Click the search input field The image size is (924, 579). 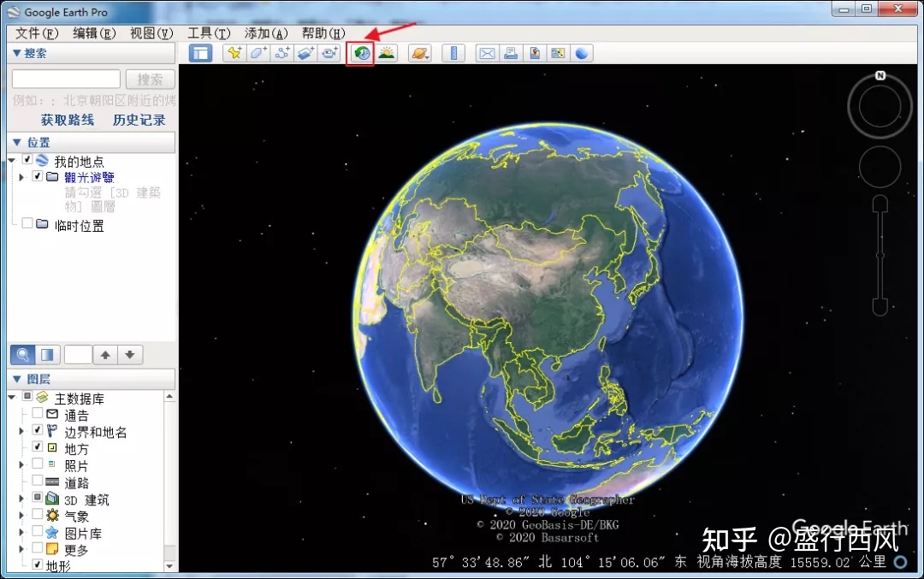(x=66, y=80)
